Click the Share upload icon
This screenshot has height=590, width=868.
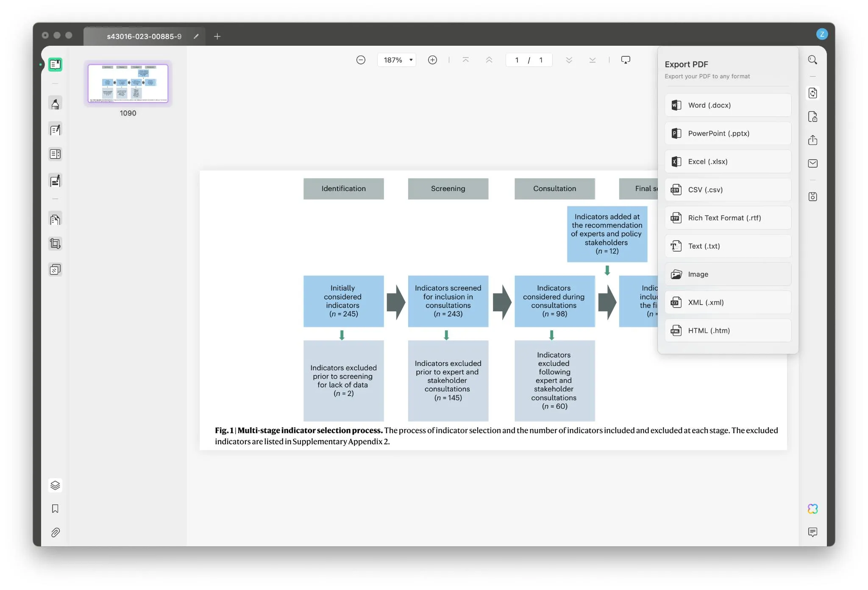point(812,140)
